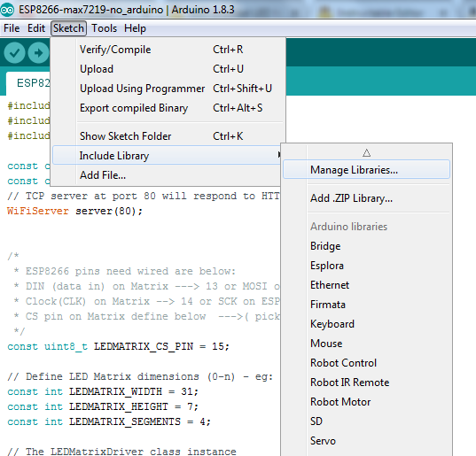
Task: Click the LEDMATRIX_HEIGHT = 7 line
Action: 103,406
